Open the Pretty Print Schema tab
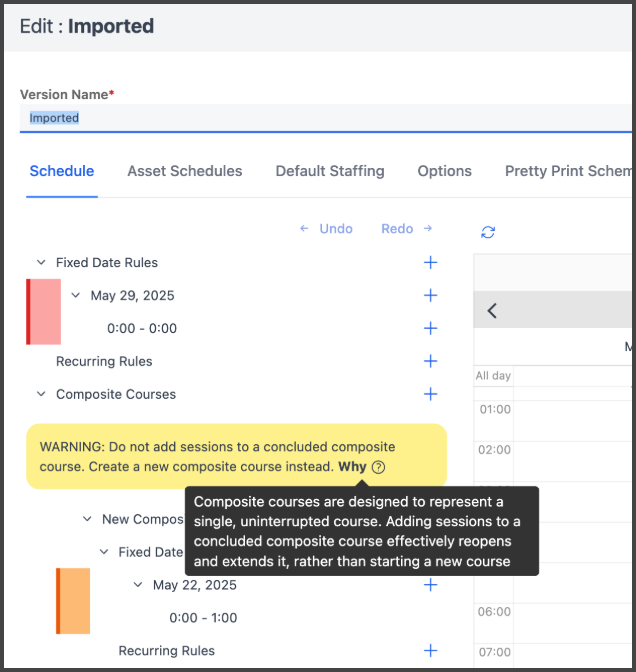This screenshot has height=672, width=636. pyautogui.click(x=568, y=171)
